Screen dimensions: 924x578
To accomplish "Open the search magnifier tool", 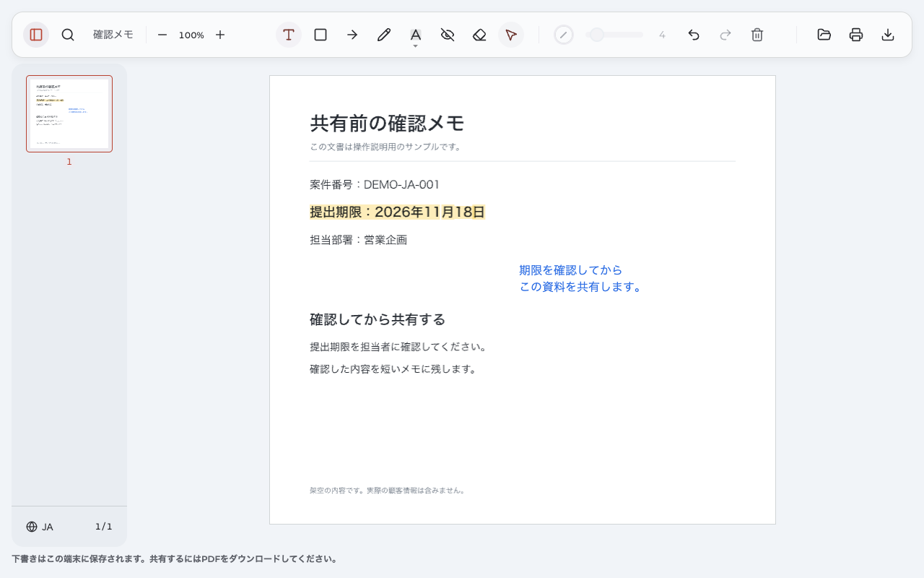I will (68, 35).
